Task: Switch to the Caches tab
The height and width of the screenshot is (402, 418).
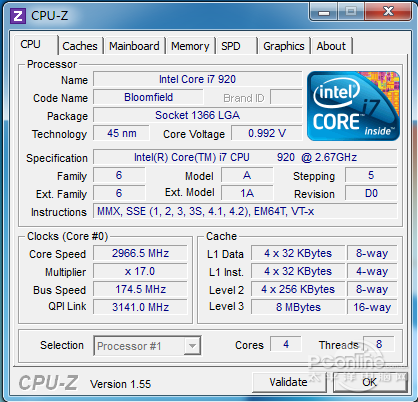Action: coord(80,46)
